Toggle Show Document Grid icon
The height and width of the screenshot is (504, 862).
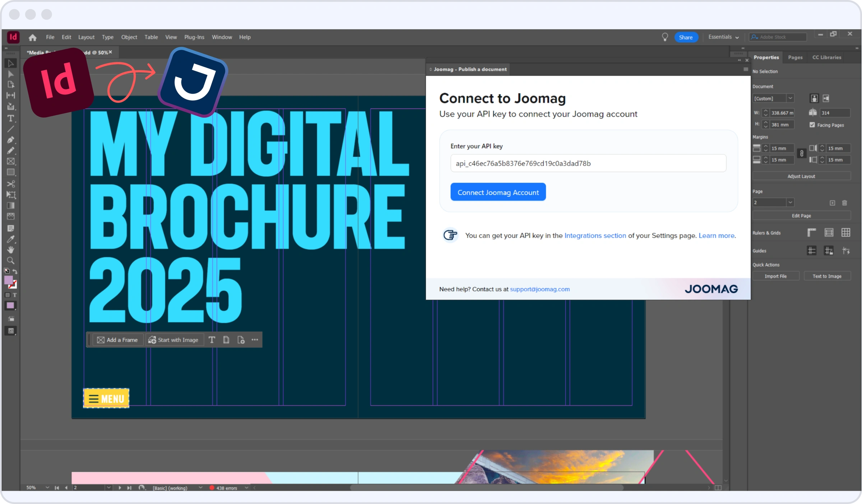coord(846,233)
